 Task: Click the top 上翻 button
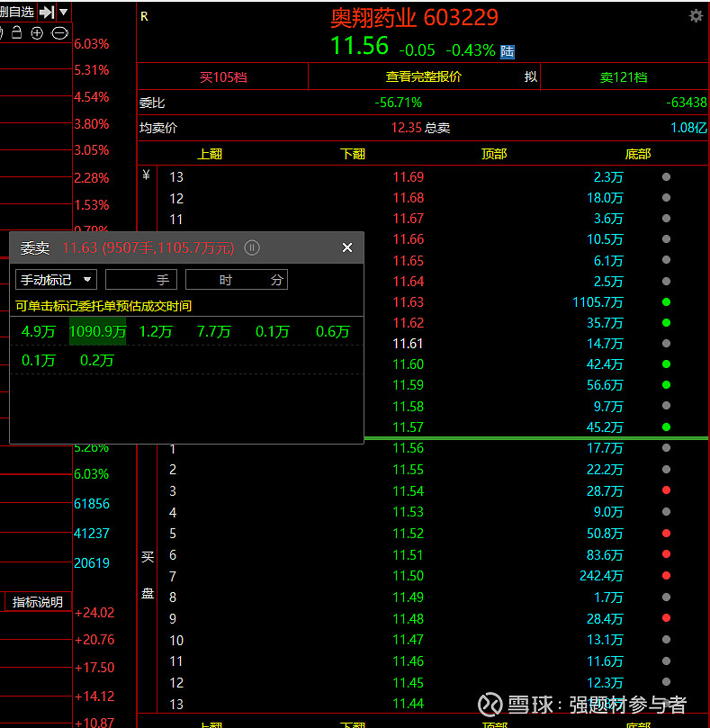coord(210,154)
